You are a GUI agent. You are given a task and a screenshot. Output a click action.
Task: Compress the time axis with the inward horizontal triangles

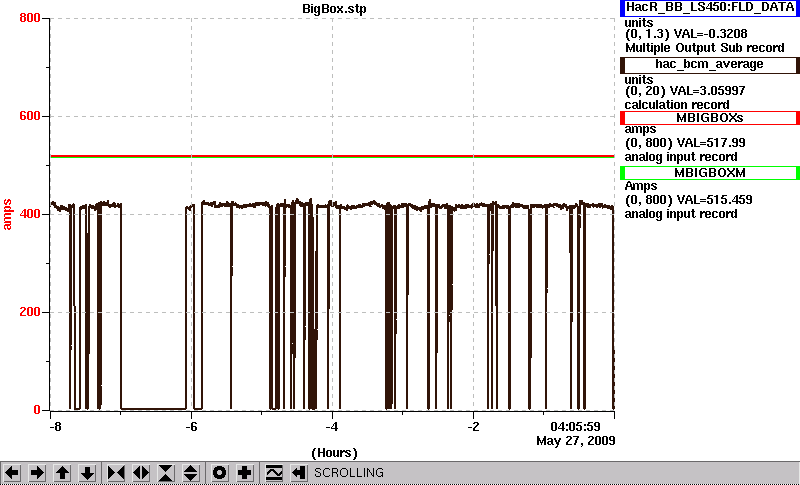(x=116, y=473)
